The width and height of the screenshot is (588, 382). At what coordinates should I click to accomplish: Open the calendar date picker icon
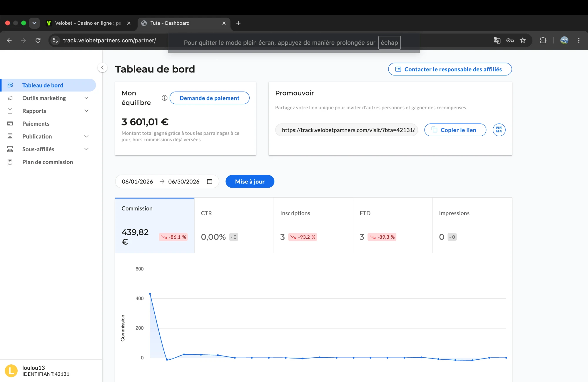point(210,181)
